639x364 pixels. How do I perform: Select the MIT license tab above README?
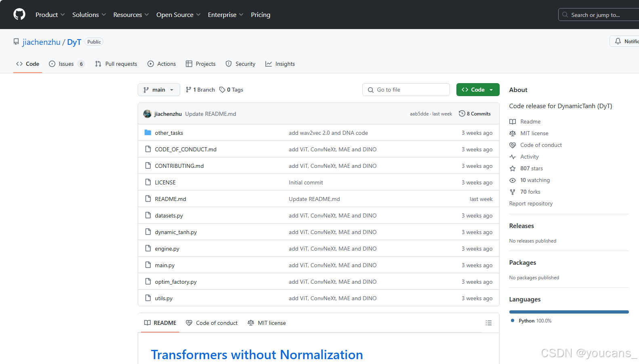pyautogui.click(x=267, y=323)
